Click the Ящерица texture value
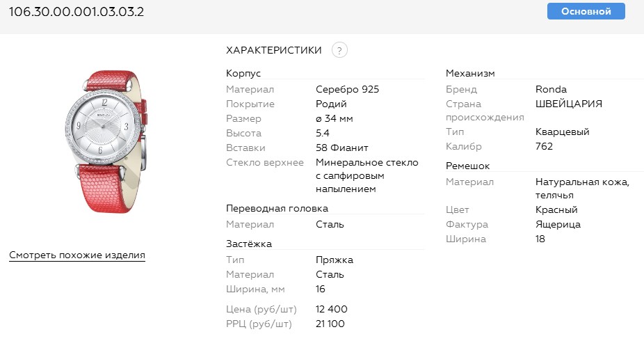This screenshot has height=341, width=644. (x=558, y=225)
